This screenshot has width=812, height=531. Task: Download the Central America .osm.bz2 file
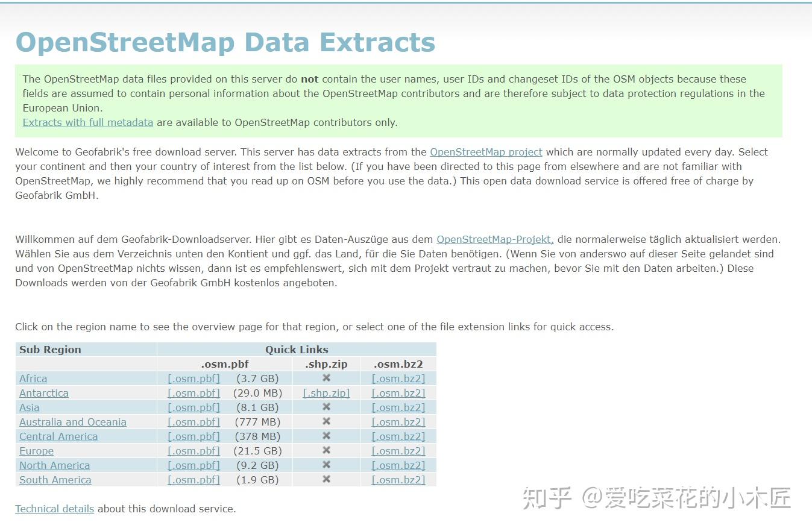[398, 436]
